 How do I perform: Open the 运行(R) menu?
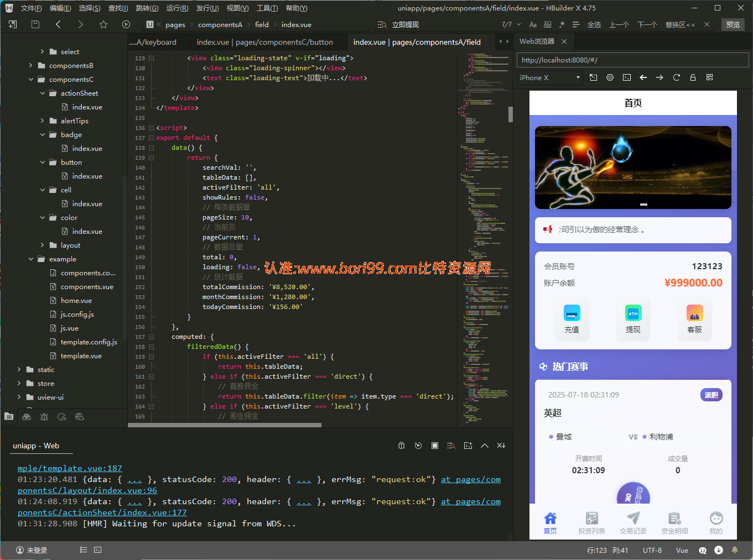[x=177, y=8]
